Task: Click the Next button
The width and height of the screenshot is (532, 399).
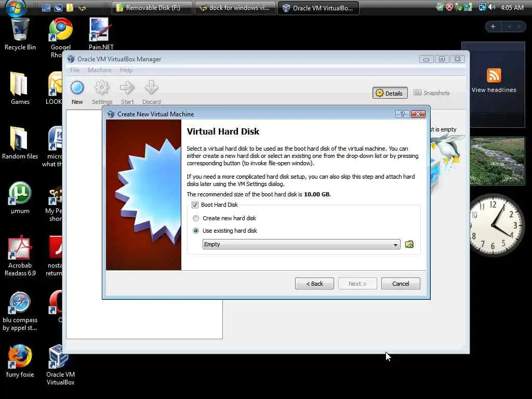Action: (357, 284)
